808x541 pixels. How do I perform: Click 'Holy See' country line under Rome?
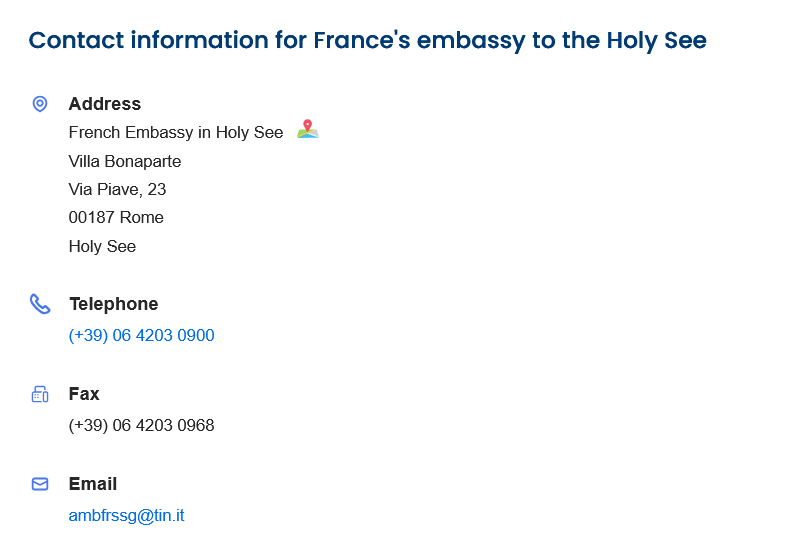pos(102,246)
